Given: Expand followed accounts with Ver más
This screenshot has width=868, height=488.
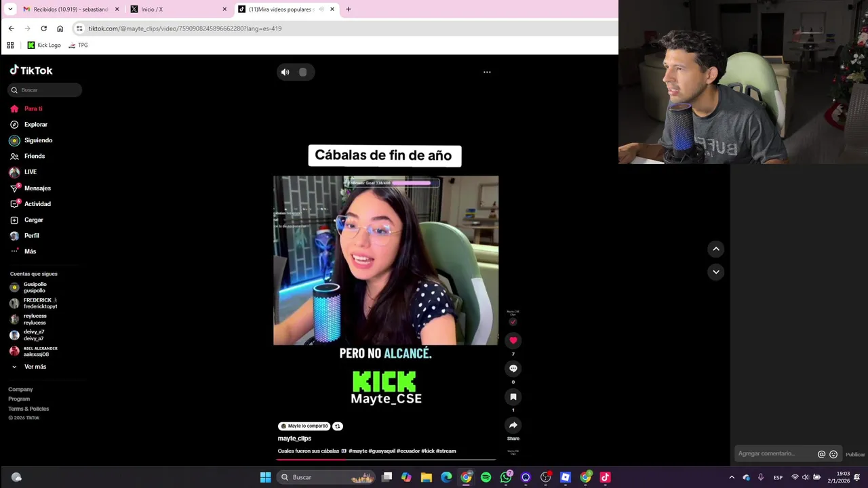Looking at the screenshot, I should (x=29, y=367).
